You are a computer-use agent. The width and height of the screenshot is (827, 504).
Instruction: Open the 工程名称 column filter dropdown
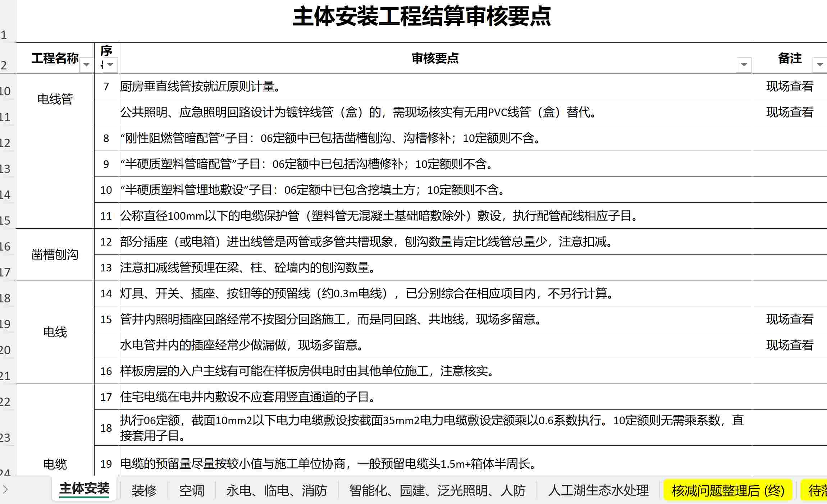click(x=86, y=65)
